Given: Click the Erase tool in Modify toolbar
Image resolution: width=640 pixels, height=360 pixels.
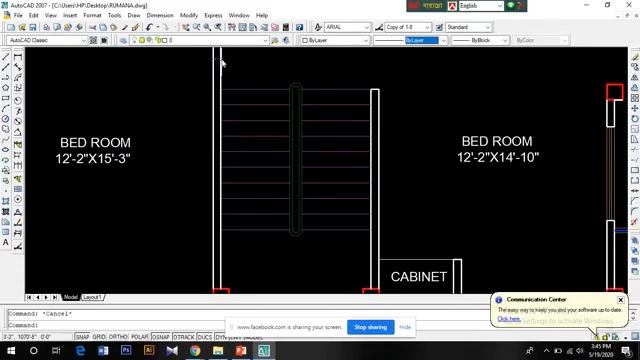Looking at the screenshot, I should [x=635, y=57].
